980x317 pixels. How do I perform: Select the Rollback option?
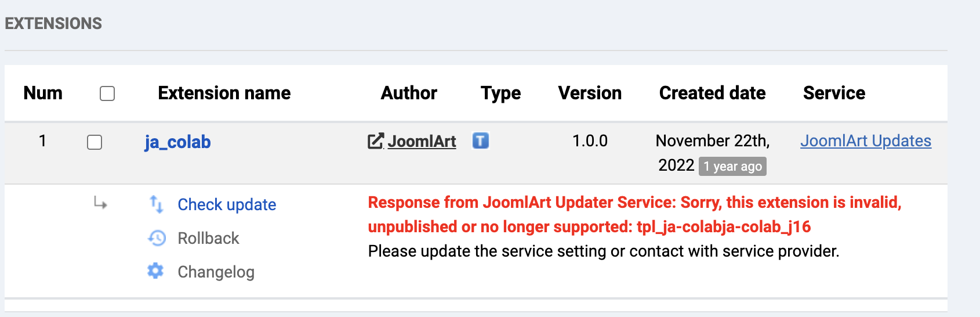point(208,238)
